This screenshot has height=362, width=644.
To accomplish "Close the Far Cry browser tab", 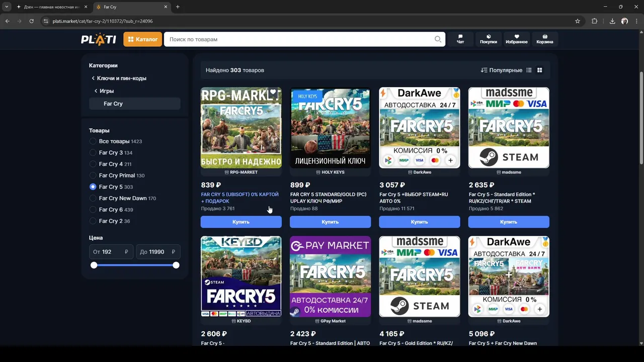I will point(166,7).
